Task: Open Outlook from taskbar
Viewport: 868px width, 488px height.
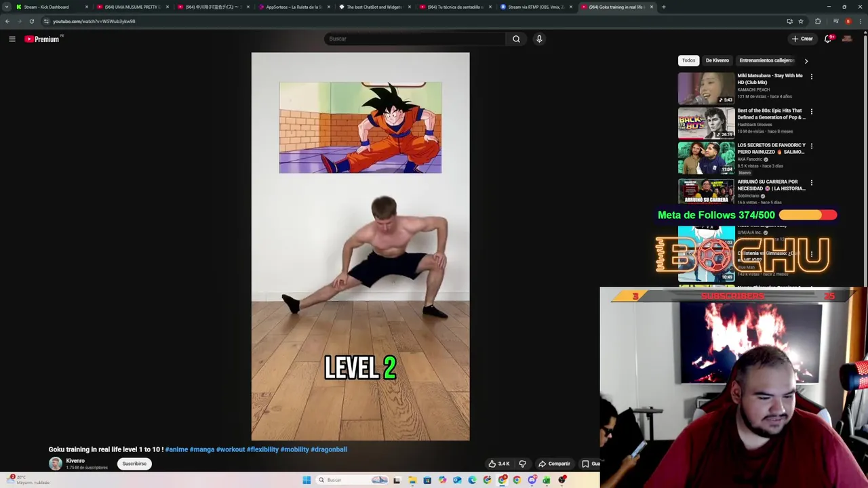Action: pyautogui.click(x=457, y=480)
